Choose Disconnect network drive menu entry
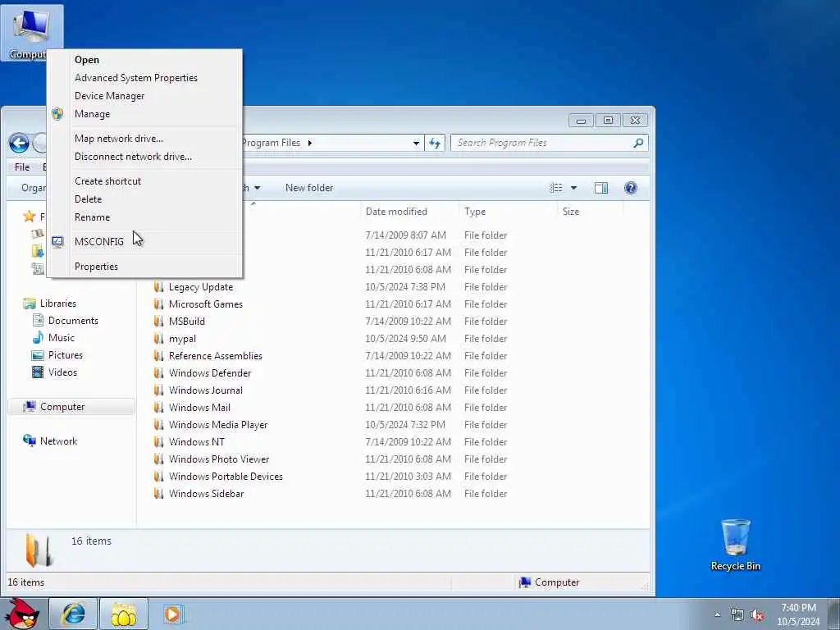 [x=144, y=157]
